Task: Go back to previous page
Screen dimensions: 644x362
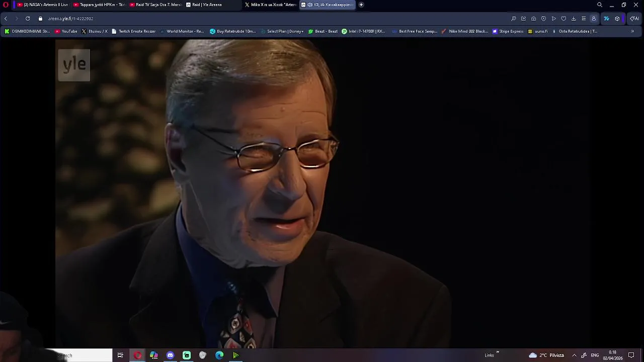Action: click(6, 19)
